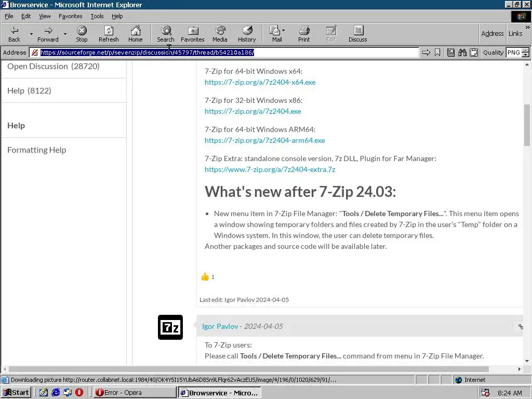Click the horizontal scrollbar right arrow
532x399 pixels.
pos(520,369)
